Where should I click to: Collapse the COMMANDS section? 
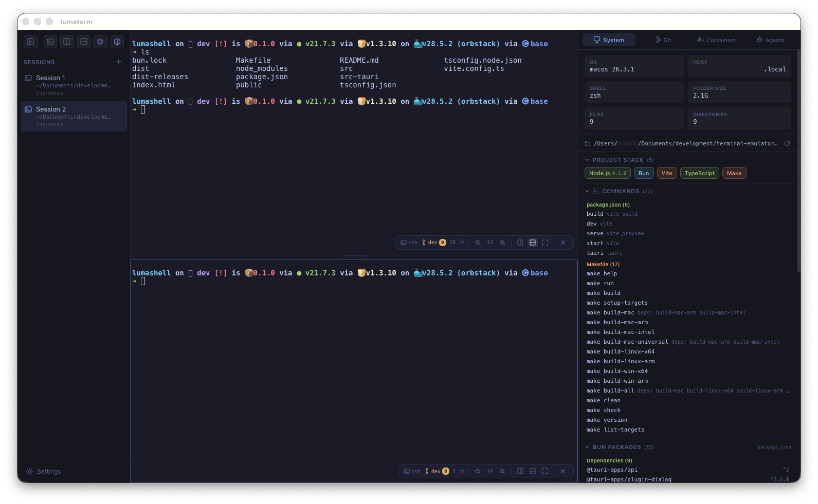587,191
